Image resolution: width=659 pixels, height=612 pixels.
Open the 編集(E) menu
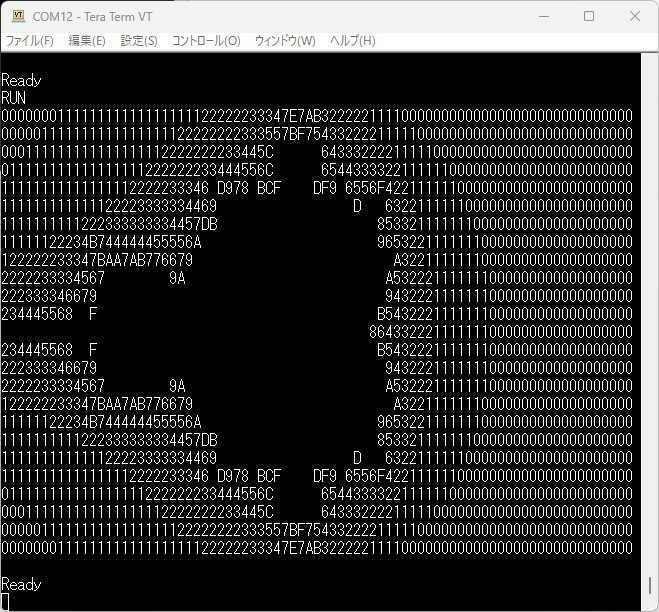pos(86,41)
